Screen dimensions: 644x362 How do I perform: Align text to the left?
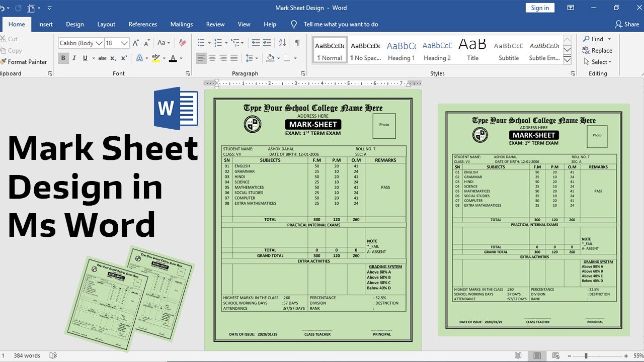[201, 58]
